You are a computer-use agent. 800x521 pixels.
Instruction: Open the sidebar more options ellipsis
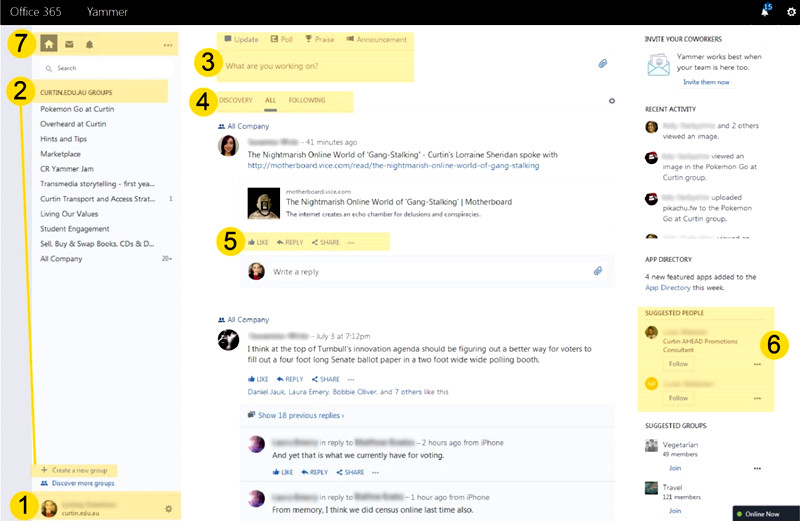coord(168,45)
